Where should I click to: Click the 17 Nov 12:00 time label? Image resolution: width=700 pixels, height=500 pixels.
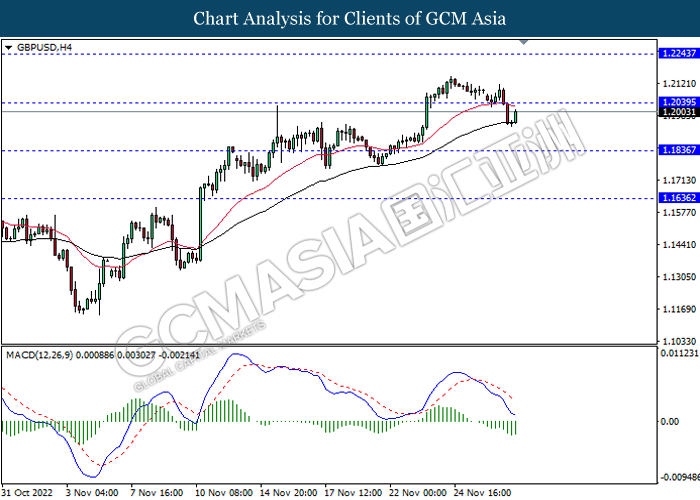click(x=353, y=492)
